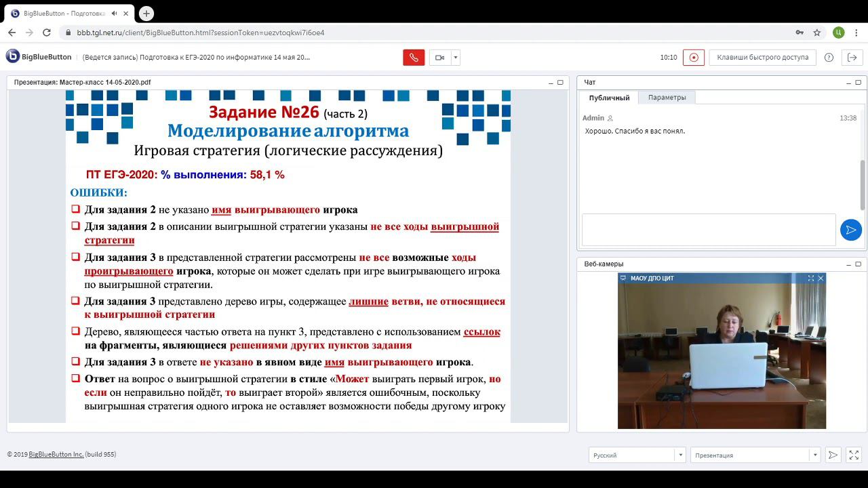Go forward in the browser

[x=29, y=33]
